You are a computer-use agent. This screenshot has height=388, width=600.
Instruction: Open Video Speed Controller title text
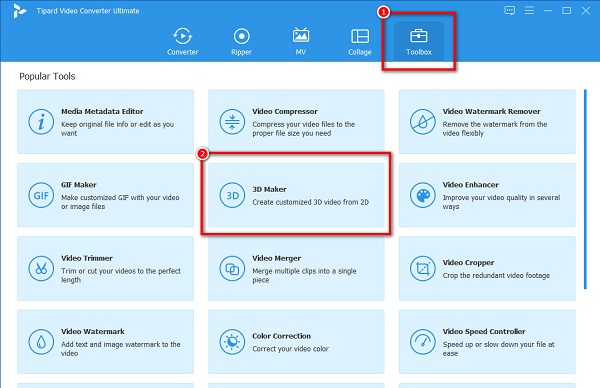pos(484,332)
